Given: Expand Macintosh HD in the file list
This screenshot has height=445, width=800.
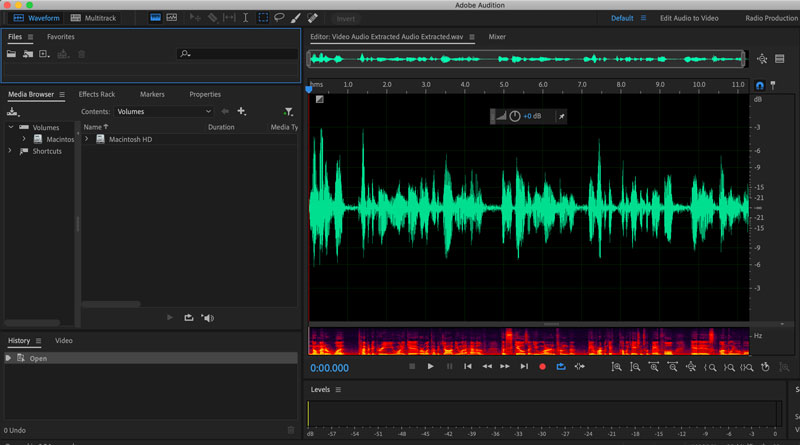Looking at the screenshot, I should [87, 139].
